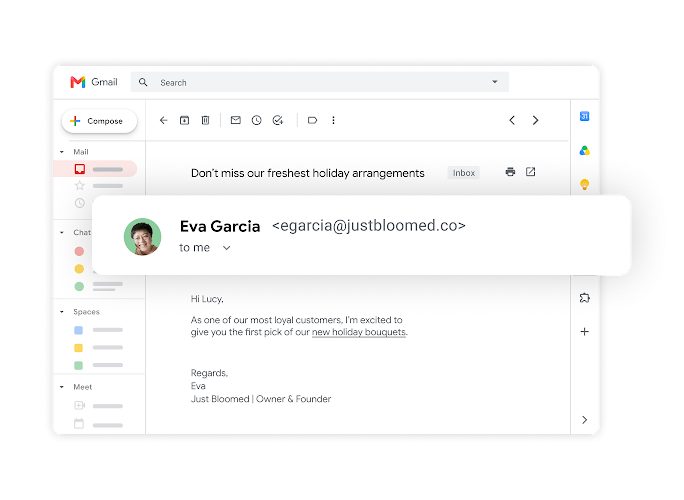
Task: Delete this email with trash icon
Action: point(205,120)
